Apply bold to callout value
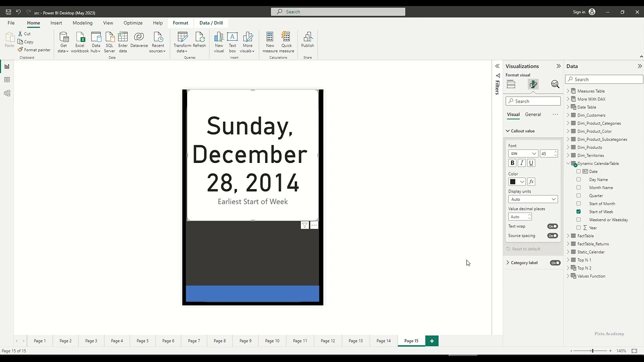Viewport: 644px width, 362px height. [x=513, y=163]
